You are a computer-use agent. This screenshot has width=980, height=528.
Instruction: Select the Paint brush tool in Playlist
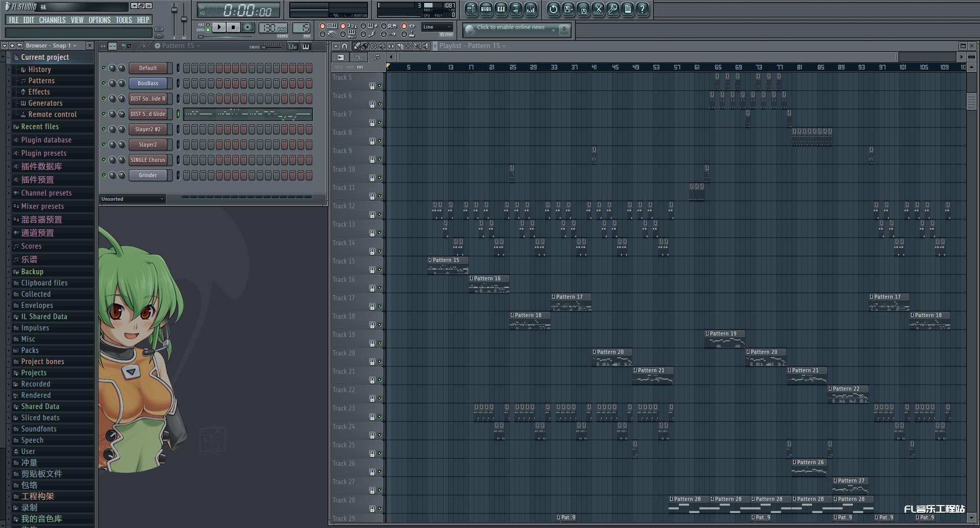coord(365,46)
